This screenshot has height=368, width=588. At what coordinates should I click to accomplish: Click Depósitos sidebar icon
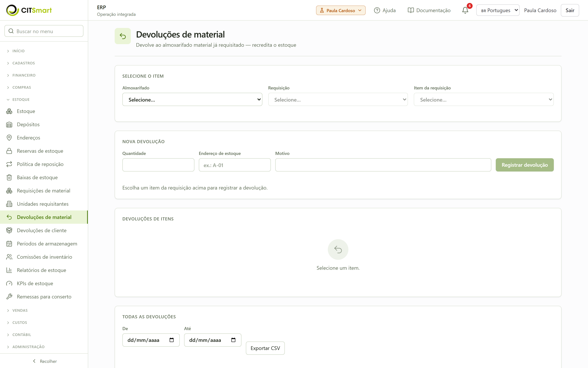tap(9, 125)
